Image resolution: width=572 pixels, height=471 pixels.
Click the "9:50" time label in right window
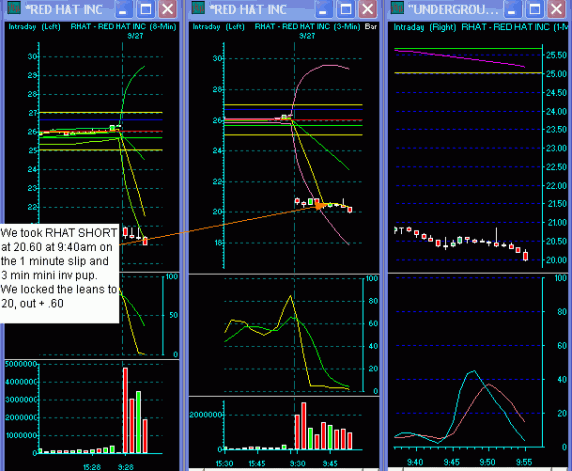[488, 462]
